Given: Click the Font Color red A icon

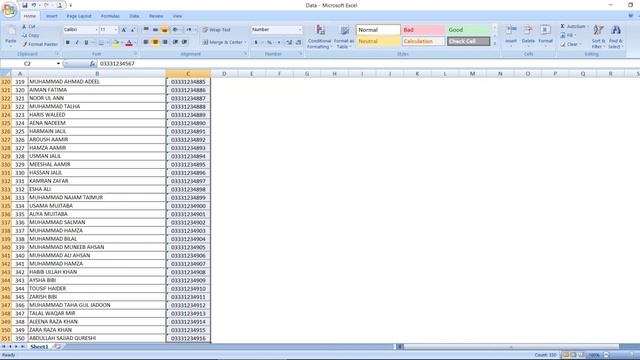Looking at the screenshot, I should 129,42.
